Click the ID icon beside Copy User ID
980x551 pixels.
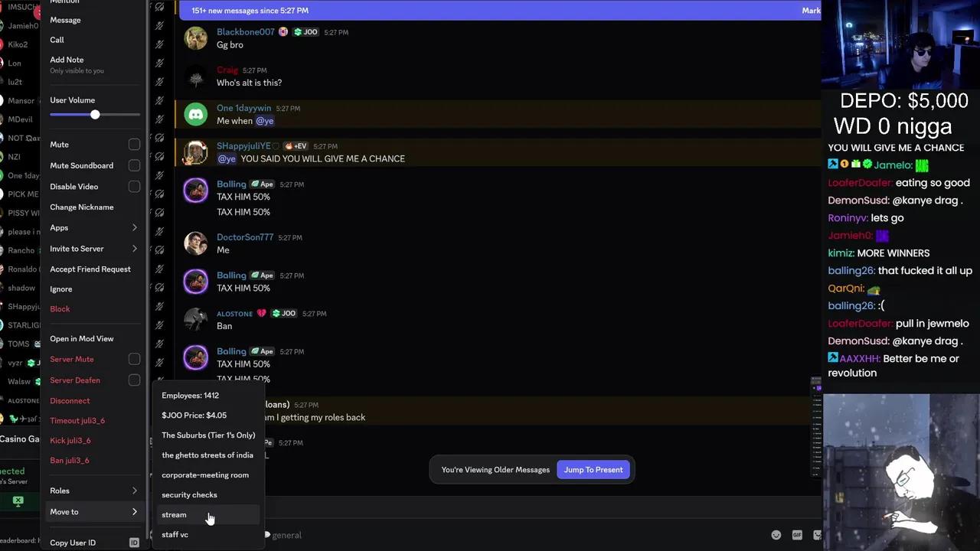point(133,542)
